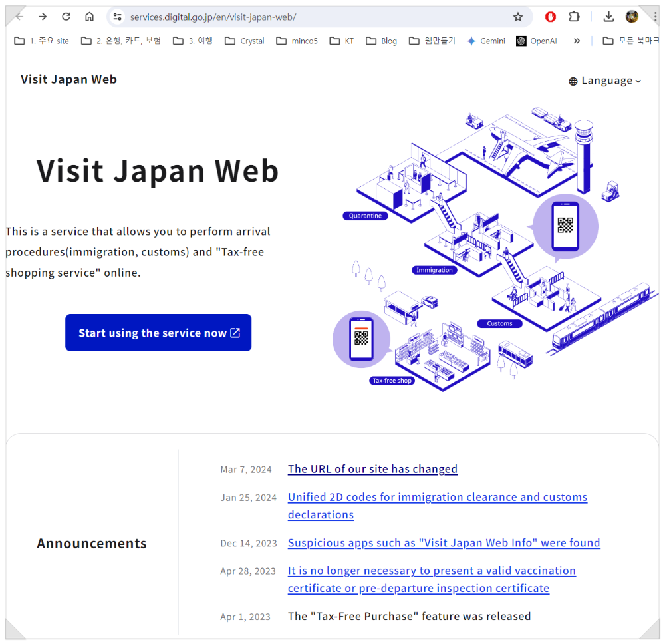The width and height of the screenshot is (665, 644).
Task: Open the suspicious apps announcement link
Action: click(444, 542)
